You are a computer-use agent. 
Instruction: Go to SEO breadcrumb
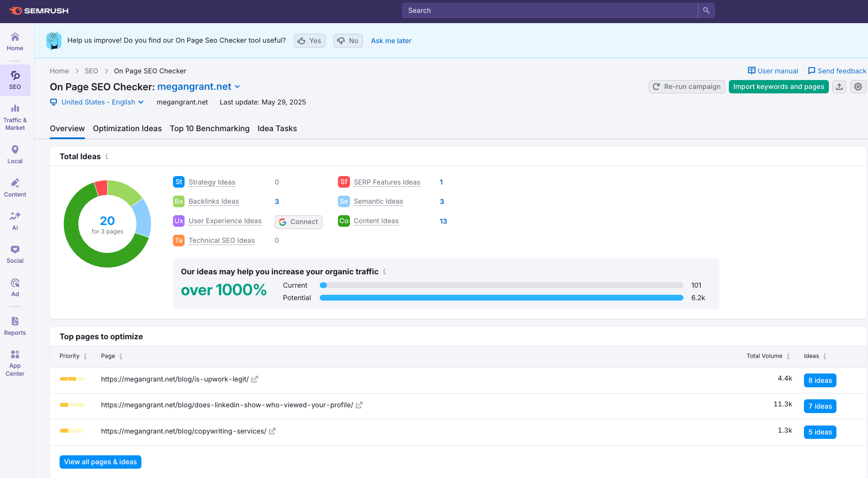pos(91,71)
